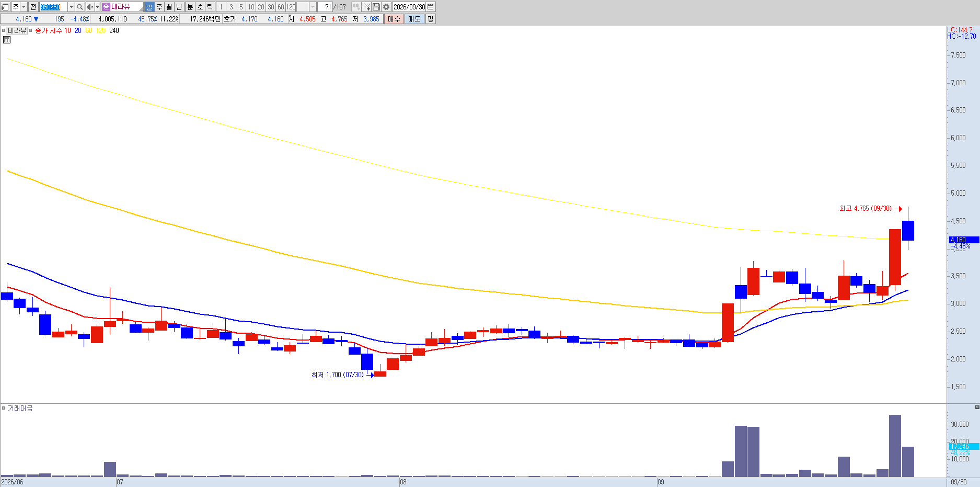Click the stock code 950250 input field

coord(53,7)
